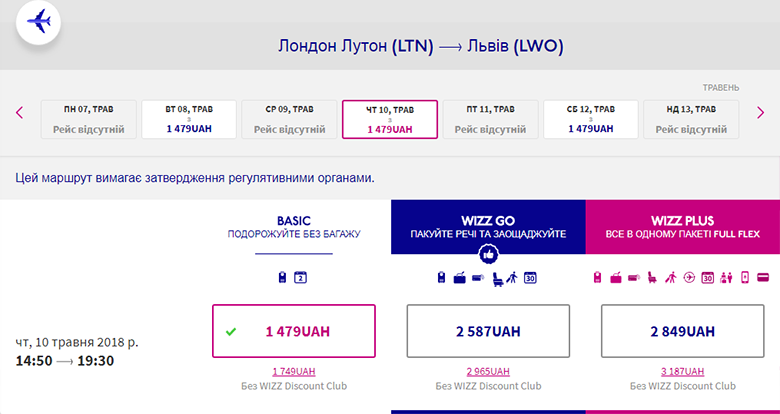Show earlier dates with the left arrow

[19, 112]
